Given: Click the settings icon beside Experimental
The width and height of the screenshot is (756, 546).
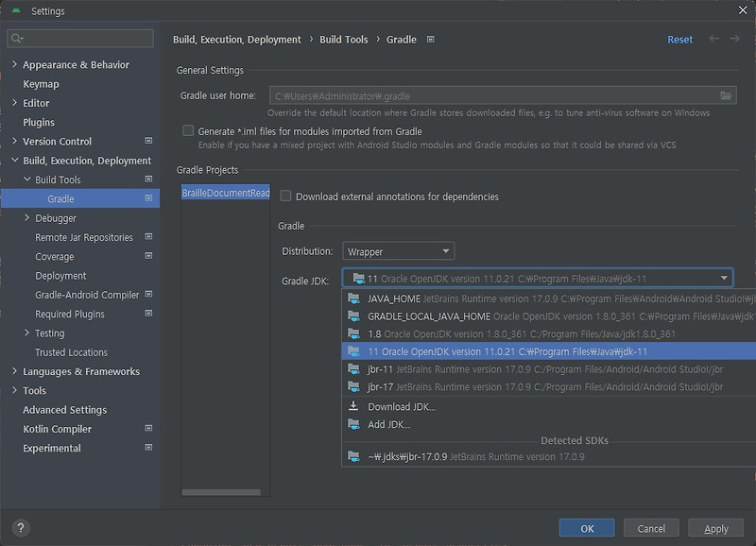Looking at the screenshot, I should pos(148,448).
